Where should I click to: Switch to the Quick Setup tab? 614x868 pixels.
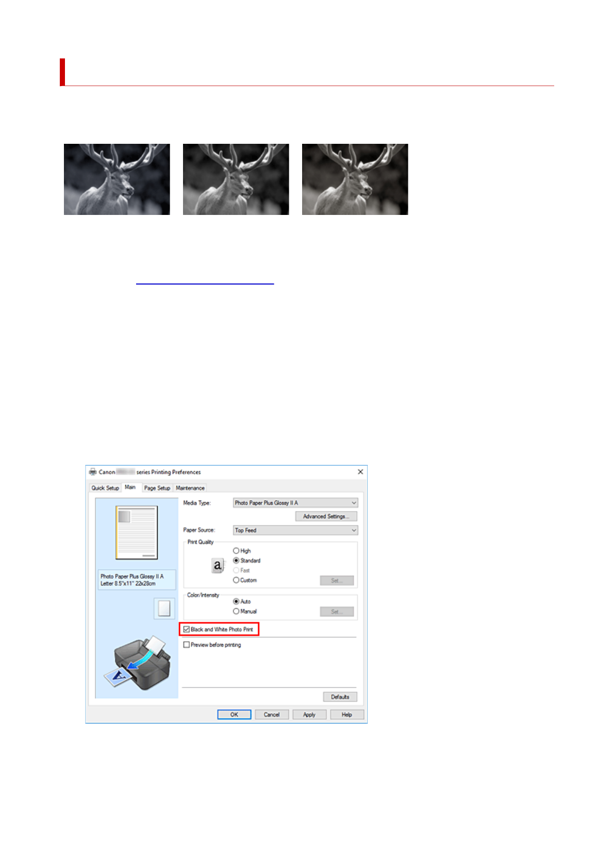pos(105,488)
